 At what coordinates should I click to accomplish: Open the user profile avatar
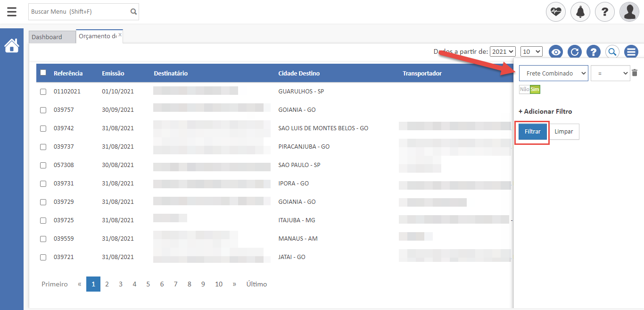[629, 12]
